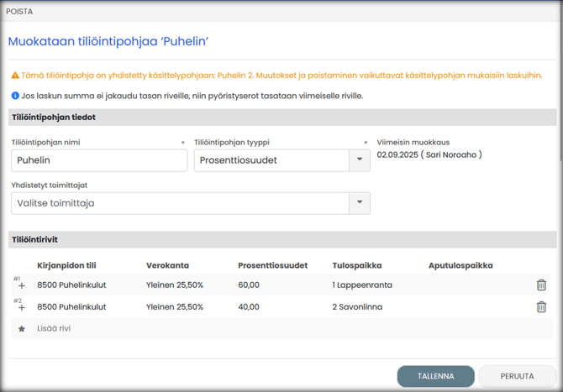Focus the Tiliöintipohjan nimi field containing Puhelin
Viewport: 563px width, 392px height.
point(99,160)
